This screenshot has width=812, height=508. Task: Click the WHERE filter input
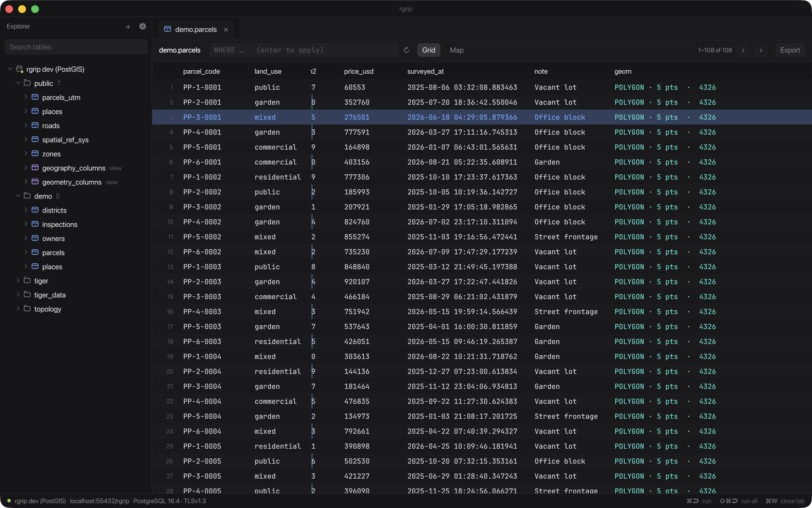[x=304, y=50]
